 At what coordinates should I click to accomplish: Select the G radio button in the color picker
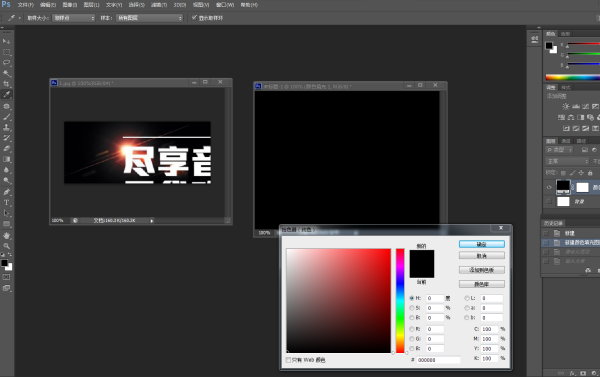point(412,339)
